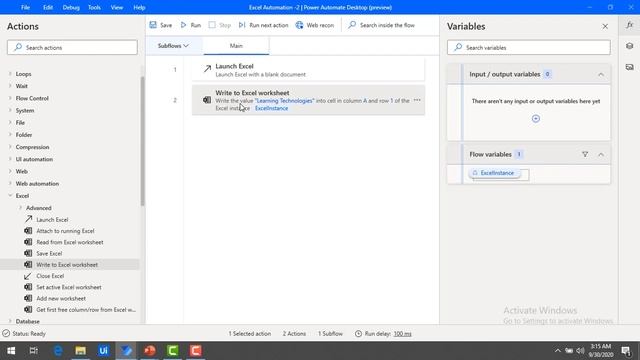This screenshot has height=360, width=640.
Task: Expand the Advanced Excel subgroup
Action: (x=20, y=208)
